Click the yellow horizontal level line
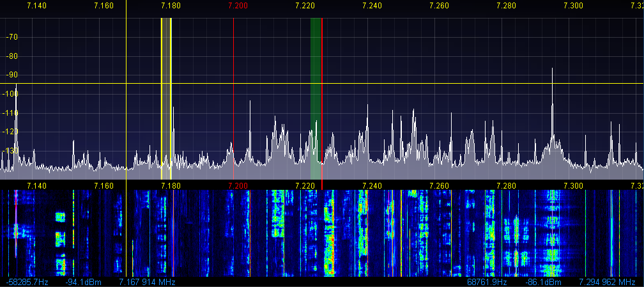 point(383,84)
